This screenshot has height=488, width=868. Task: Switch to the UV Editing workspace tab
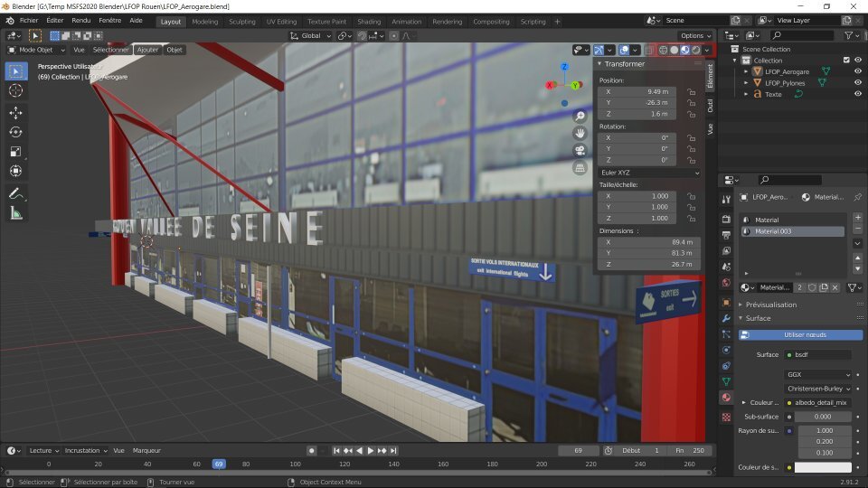point(280,22)
